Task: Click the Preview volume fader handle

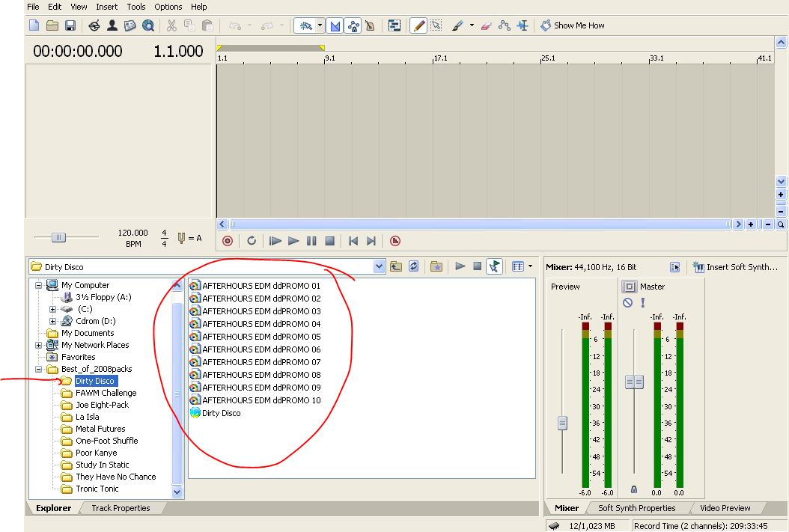Action: (562, 423)
